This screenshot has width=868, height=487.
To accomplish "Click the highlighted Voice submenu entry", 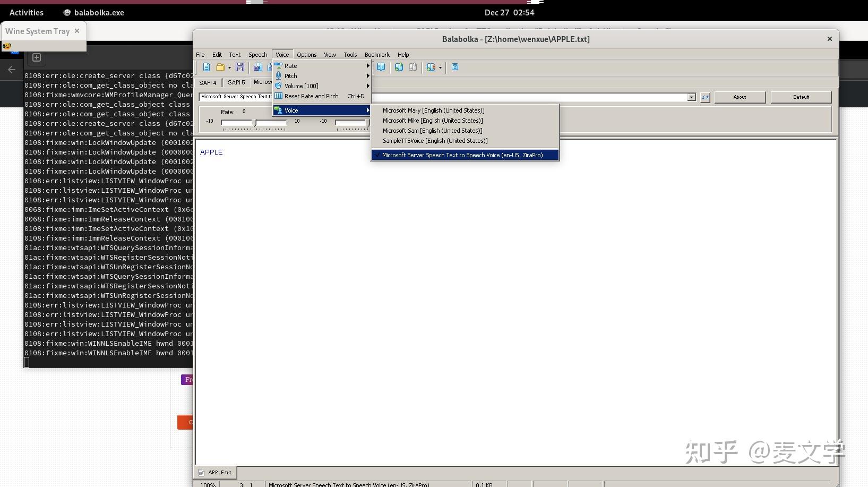I will (322, 110).
